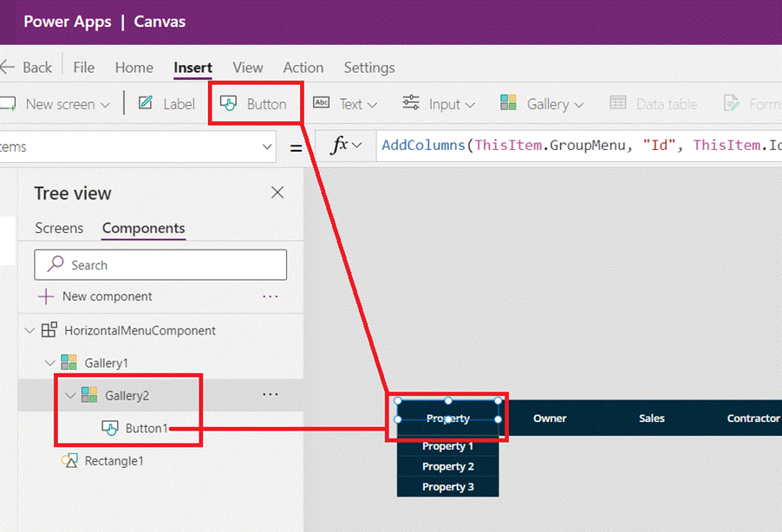Click the Gallery1 gallery icon
782x532 pixels.
tap(68, 362)
